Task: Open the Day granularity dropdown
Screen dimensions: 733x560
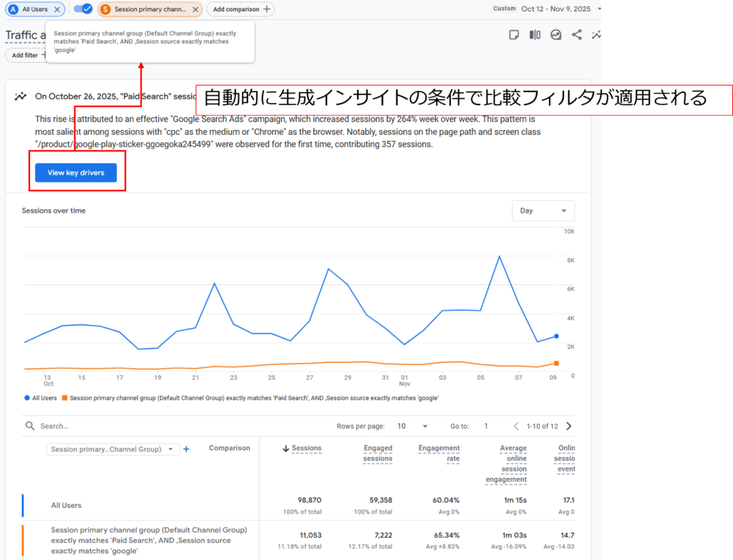Action: [543, 211]
